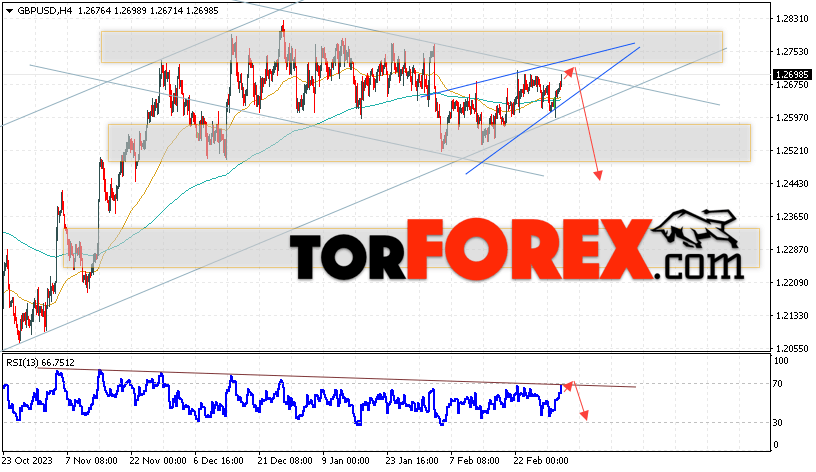Click the current price tag 1.26985 on axis

(x=792, y=75)
